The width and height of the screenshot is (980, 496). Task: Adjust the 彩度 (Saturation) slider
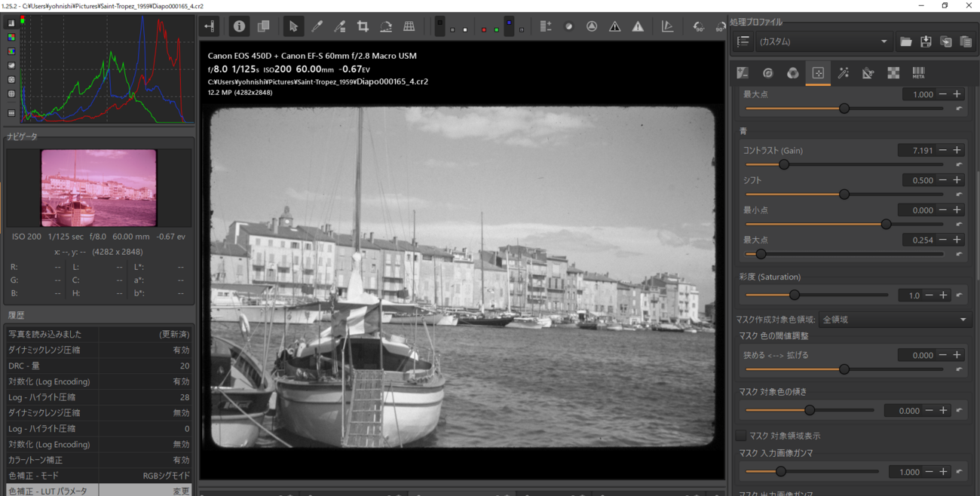click(795, 295)
